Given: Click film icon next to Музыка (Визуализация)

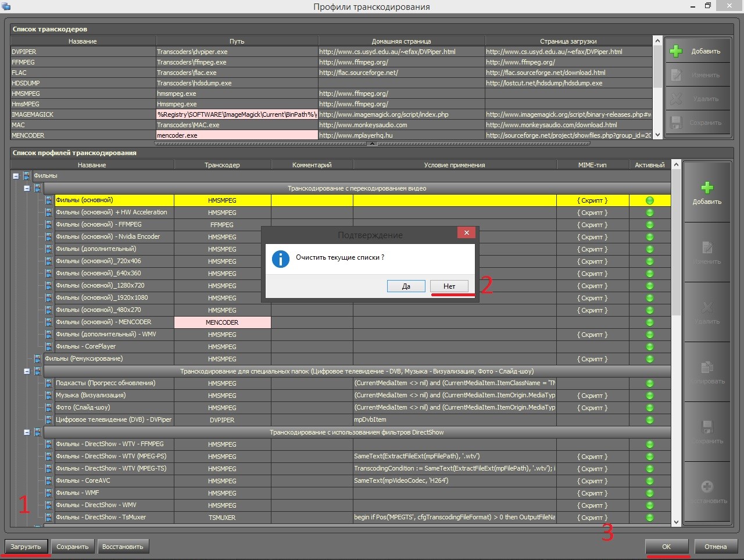Looking at the screenshot, I should [x=49, y=396].
